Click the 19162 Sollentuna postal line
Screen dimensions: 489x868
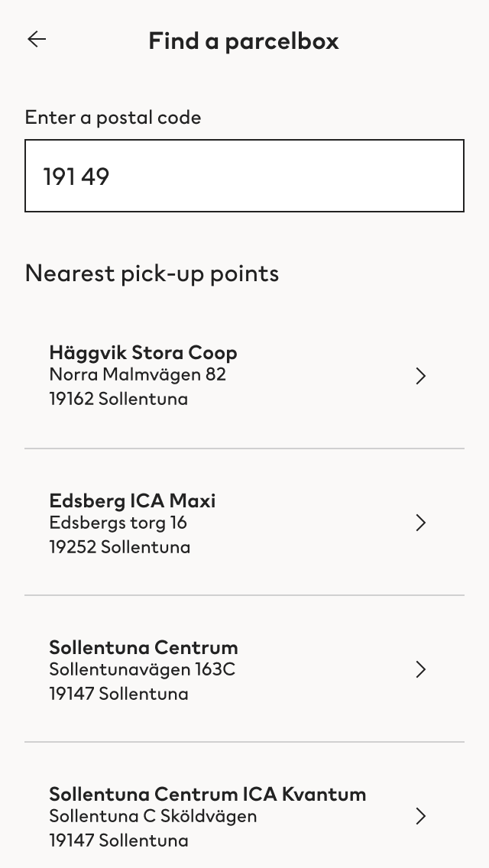tap(118, 399)
